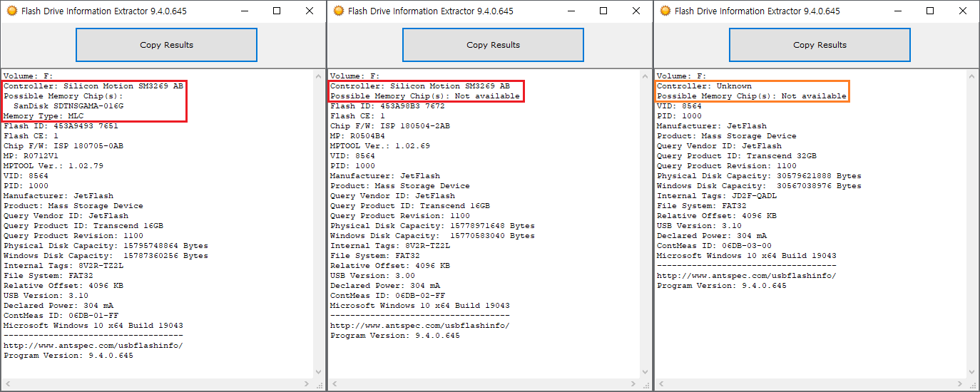980x392 pixels.
Task: Click 'Windows Disk Capacity: 30567038976 Bytes' line
Action: click(759, 185)
